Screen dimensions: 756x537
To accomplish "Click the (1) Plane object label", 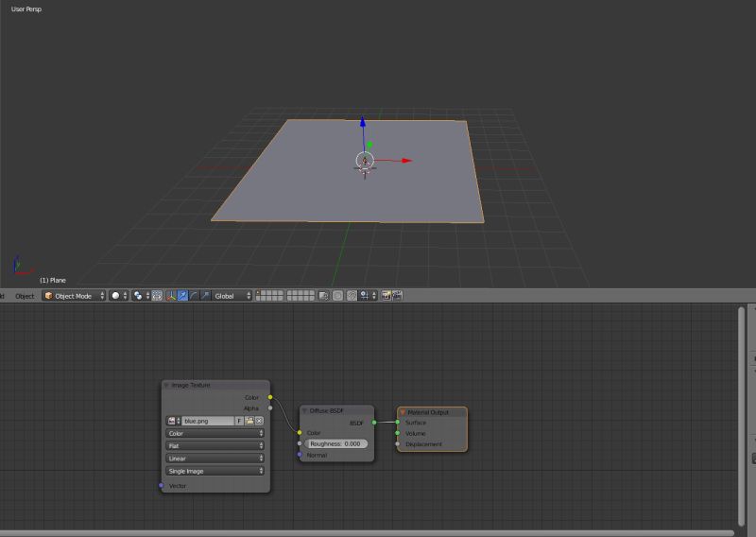I will point(53,281).
